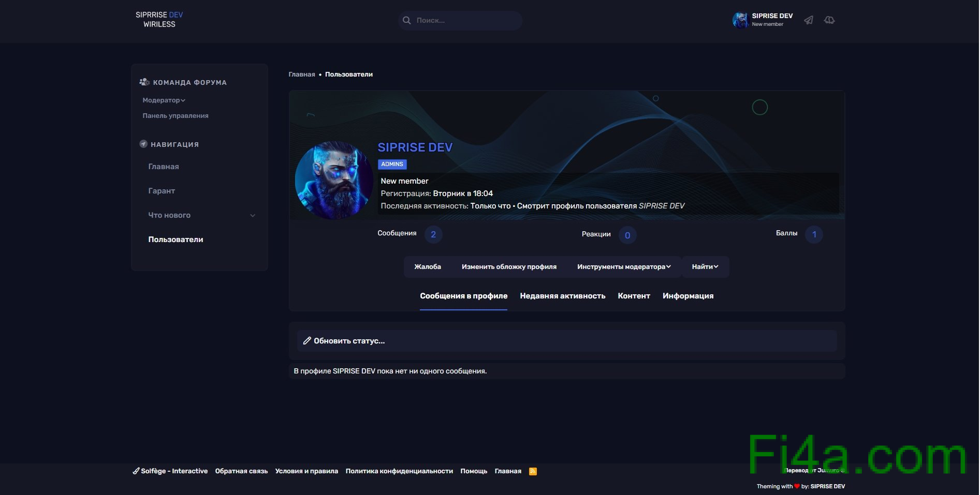Image resolution: width=980 pixels, height=495 pixels.
Task: Select the Контент tab
Action: coord(634,296)
